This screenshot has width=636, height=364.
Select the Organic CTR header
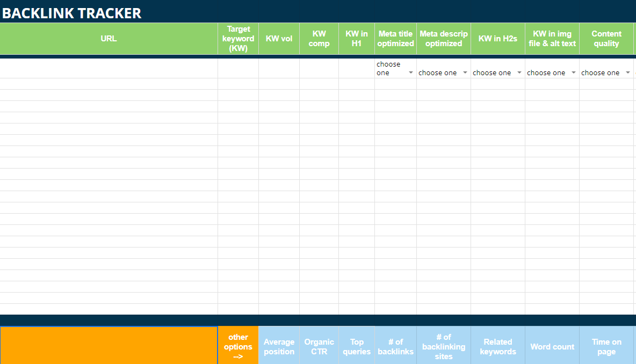point(319,345)
